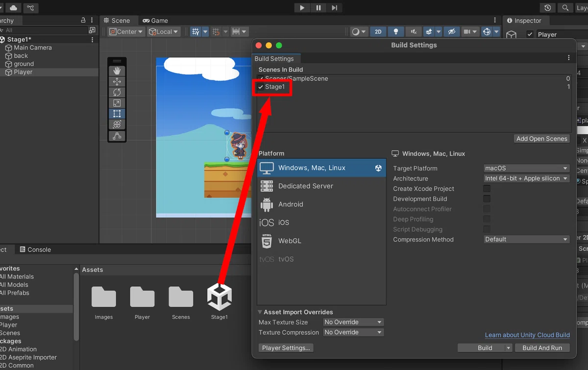Select the Move tool
588x370 pixels.
(117, 81)
